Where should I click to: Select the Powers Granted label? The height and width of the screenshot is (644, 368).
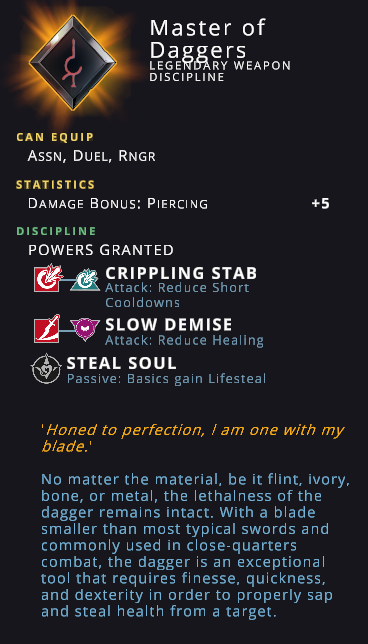101,250
